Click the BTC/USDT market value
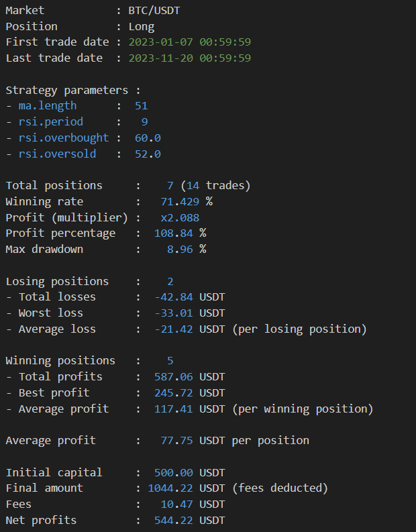416x532 pixels. point(154,11)
